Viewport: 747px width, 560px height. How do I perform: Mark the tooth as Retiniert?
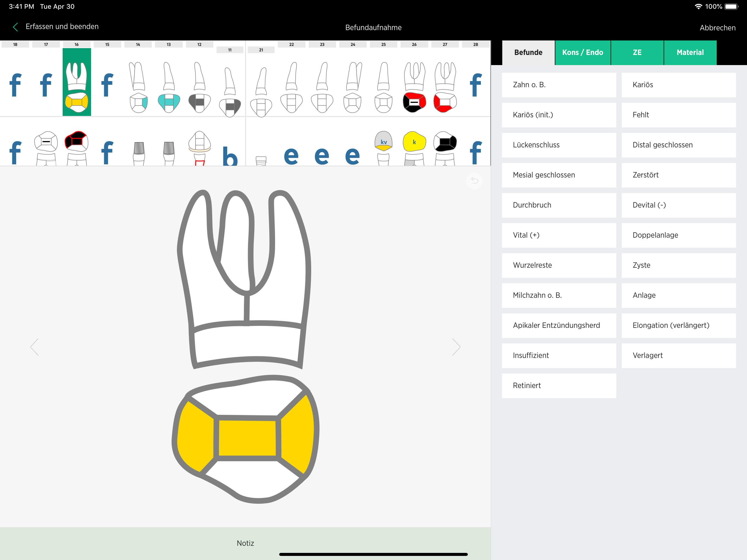559,386
